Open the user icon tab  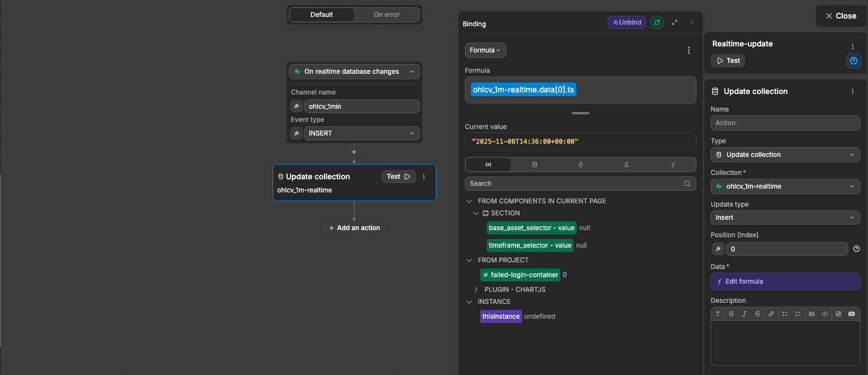point(627,165)
